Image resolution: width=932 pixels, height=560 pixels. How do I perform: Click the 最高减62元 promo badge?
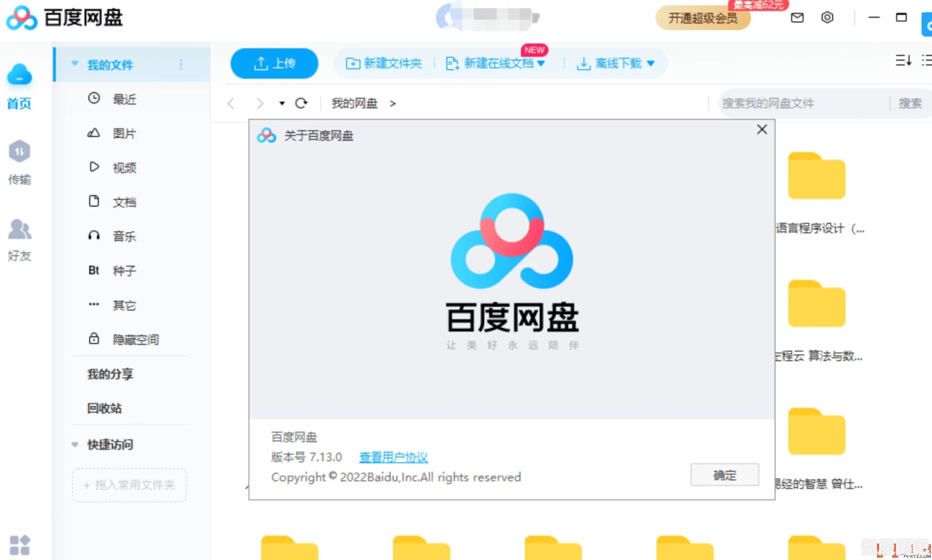click(x=758, y=5)
